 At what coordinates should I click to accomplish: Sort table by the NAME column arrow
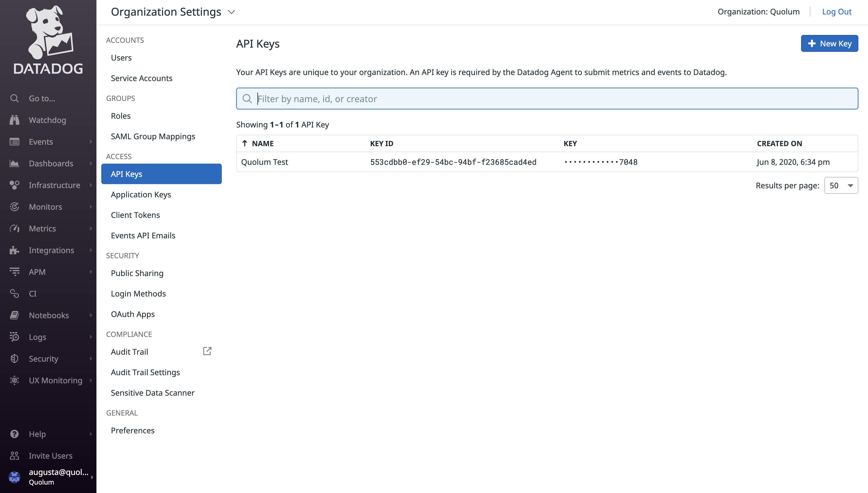[x=245, y=143]
